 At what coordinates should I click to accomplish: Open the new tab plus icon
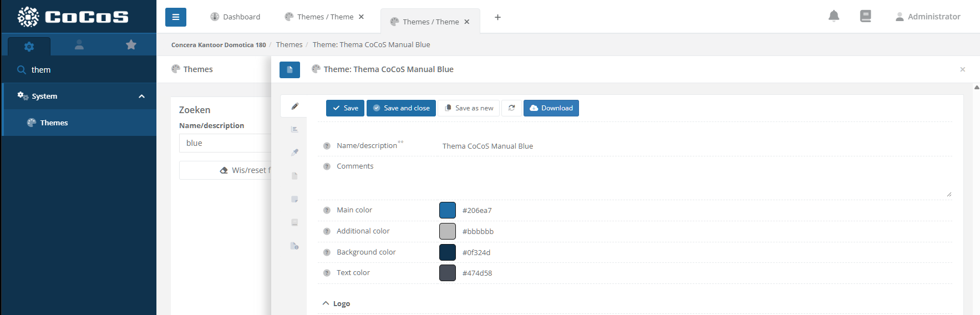(x=497, y=17)
